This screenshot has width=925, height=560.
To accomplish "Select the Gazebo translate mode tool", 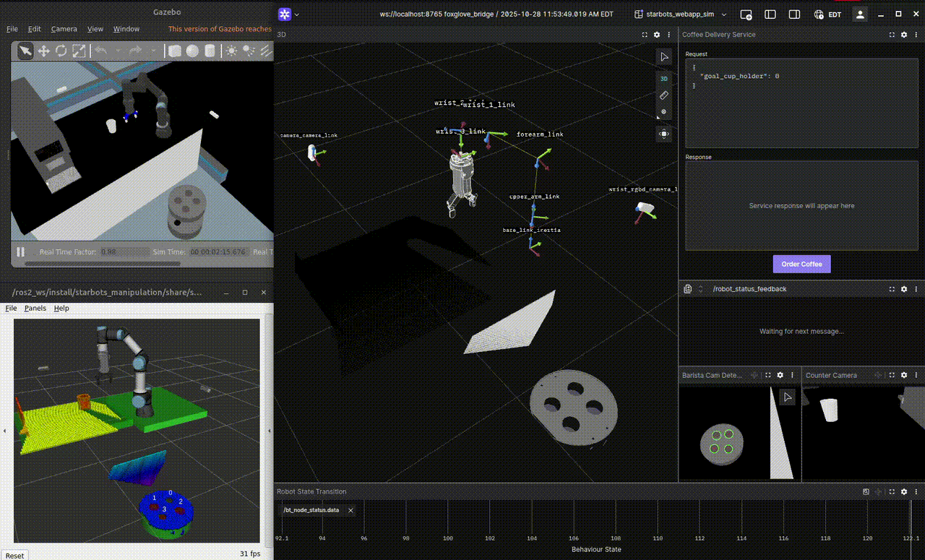I will click(43, 51).
